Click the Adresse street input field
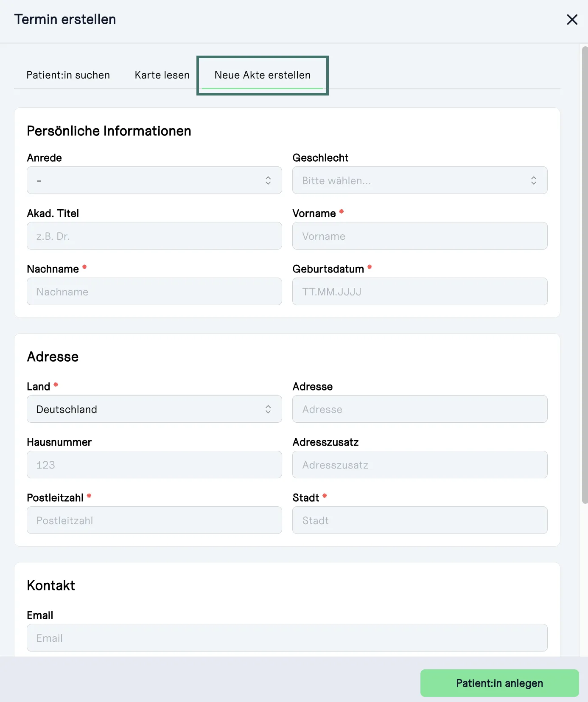Screen dimensions: 588x702 coord(420,409)
